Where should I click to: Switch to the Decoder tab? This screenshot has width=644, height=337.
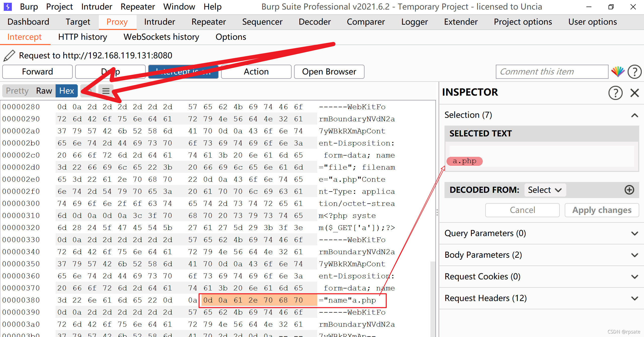(315, 22)
